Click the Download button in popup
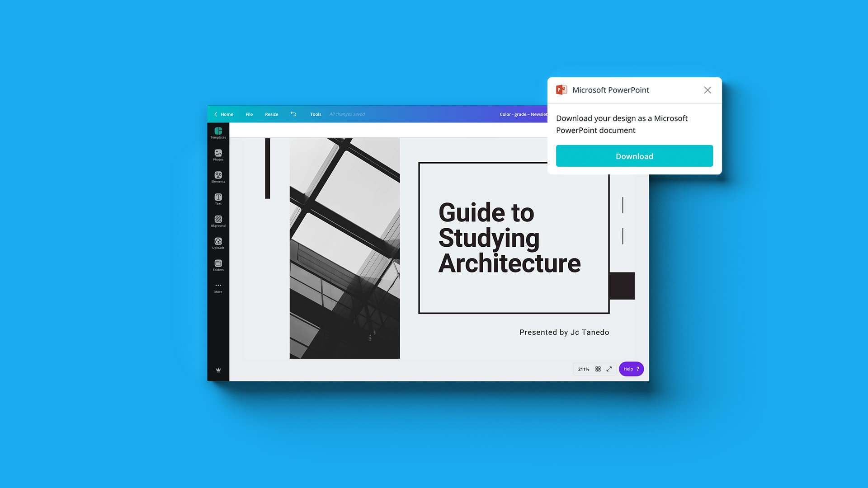This screenshot has width=868, height=488. 634,156
